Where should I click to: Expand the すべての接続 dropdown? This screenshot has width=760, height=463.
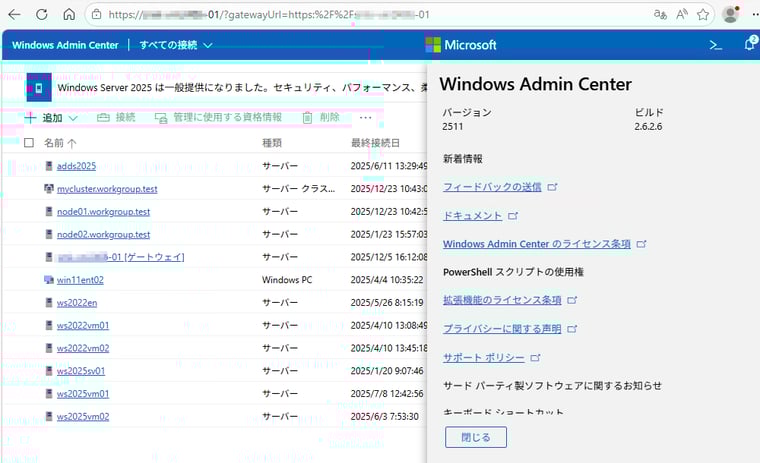[x=175, y=45]
